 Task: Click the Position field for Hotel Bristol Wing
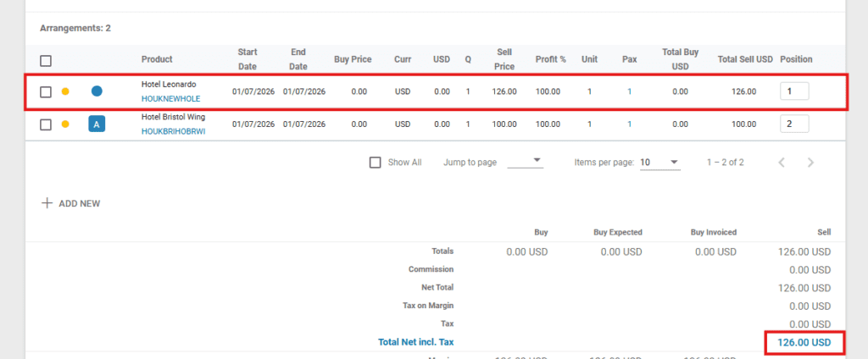pyautogui.click(x=793, y=124)
